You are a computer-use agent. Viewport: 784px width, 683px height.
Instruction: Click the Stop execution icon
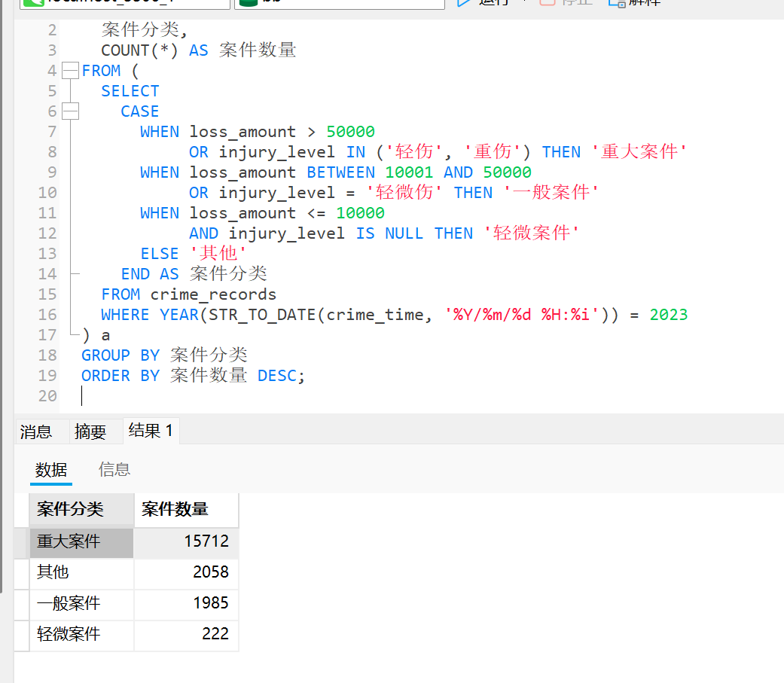(546, 4)
